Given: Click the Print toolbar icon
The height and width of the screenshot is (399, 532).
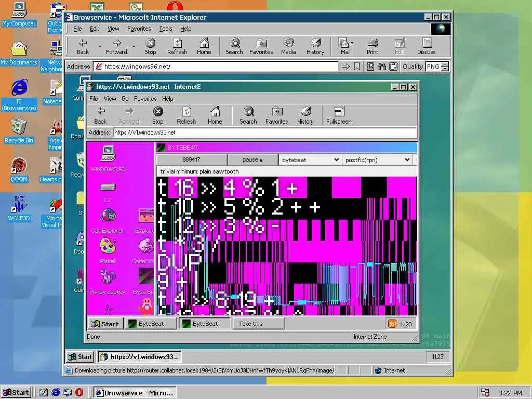Looking at the screenshot, I should coord(373,46).
